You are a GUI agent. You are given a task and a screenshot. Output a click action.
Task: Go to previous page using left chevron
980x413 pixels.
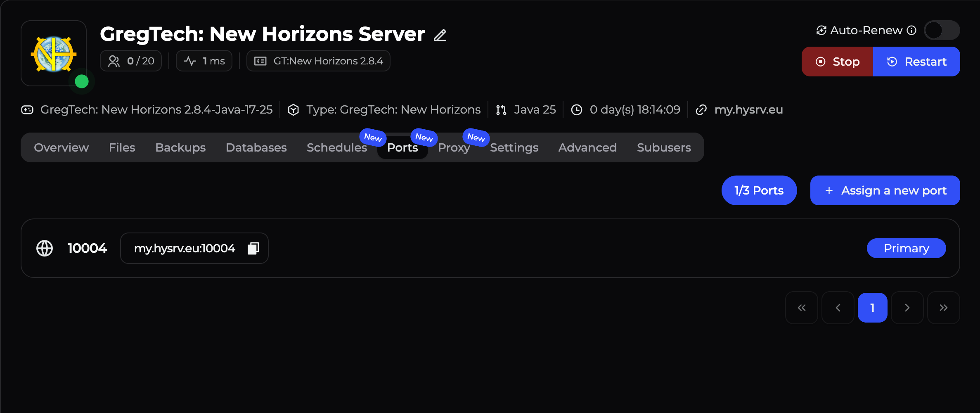point(838,307)
